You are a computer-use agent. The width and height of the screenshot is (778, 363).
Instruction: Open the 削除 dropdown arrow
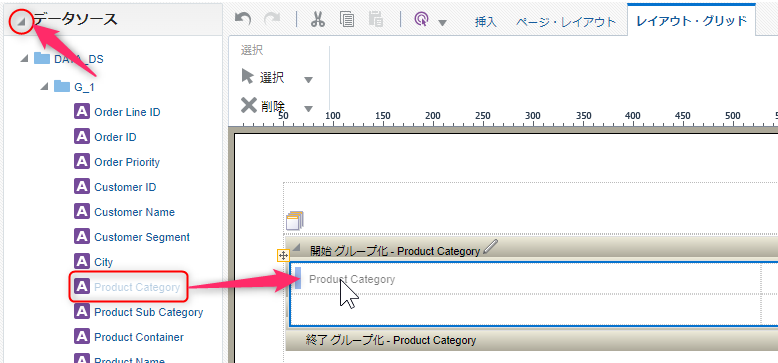[x=308, y=109]
